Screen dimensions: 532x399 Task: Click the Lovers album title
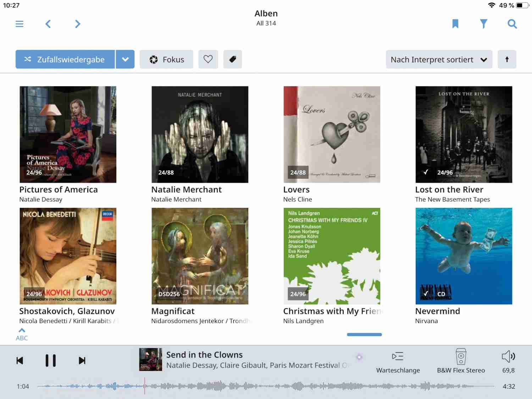click(x=297, y=190)
